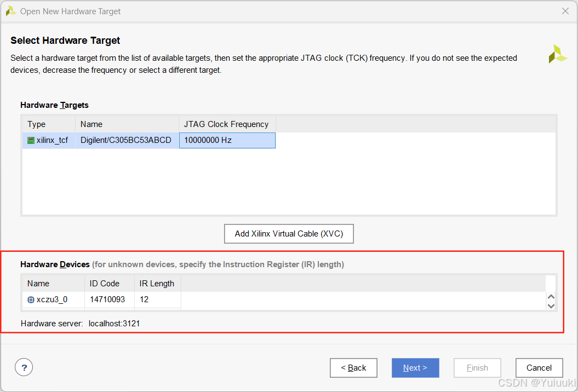Select the Digilent/C305BC53ABCD target row
The height and width of the screenshot is (392, 578).
[127, 140]
